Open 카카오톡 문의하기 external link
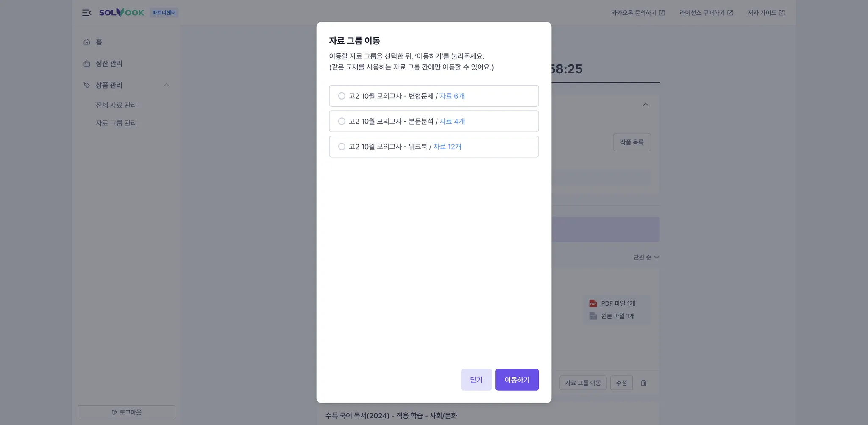 (x=638, y=13)
